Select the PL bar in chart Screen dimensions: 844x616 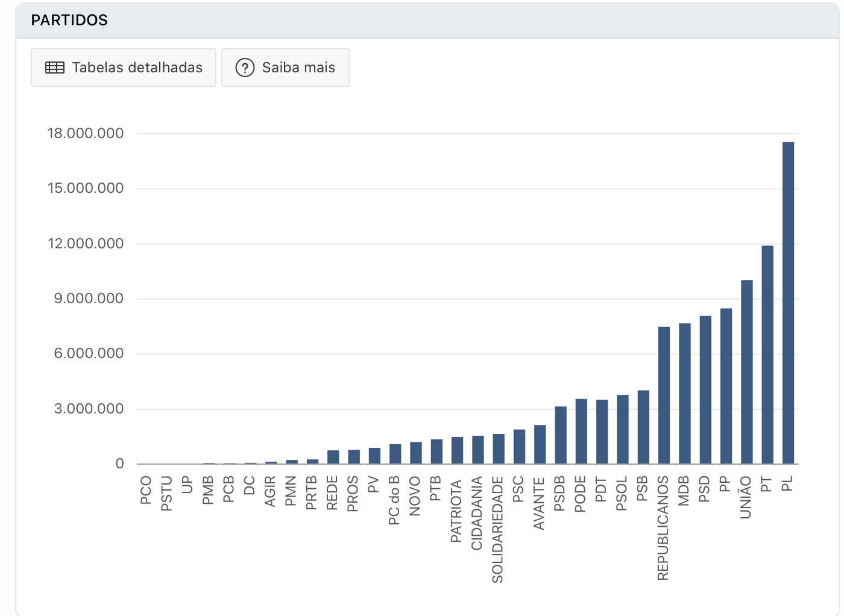[788, 303]
